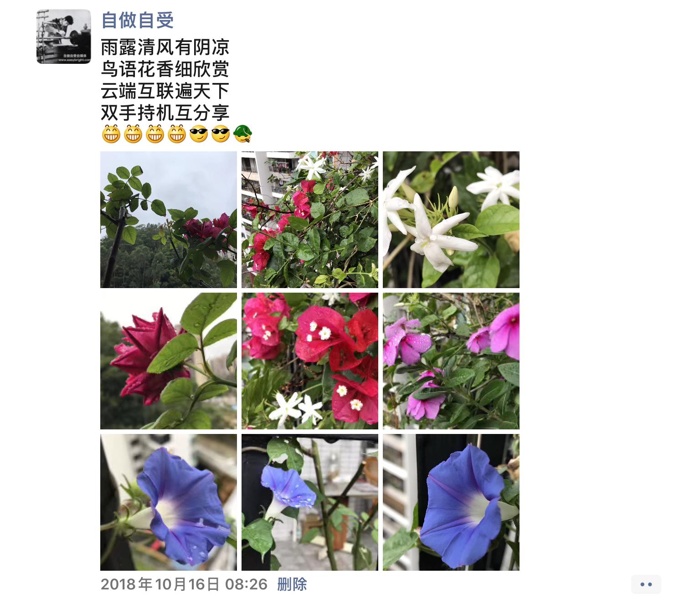
Task: Open the dark red rose close-up photo
Action: pyautogui.click(x=169, y=361)
